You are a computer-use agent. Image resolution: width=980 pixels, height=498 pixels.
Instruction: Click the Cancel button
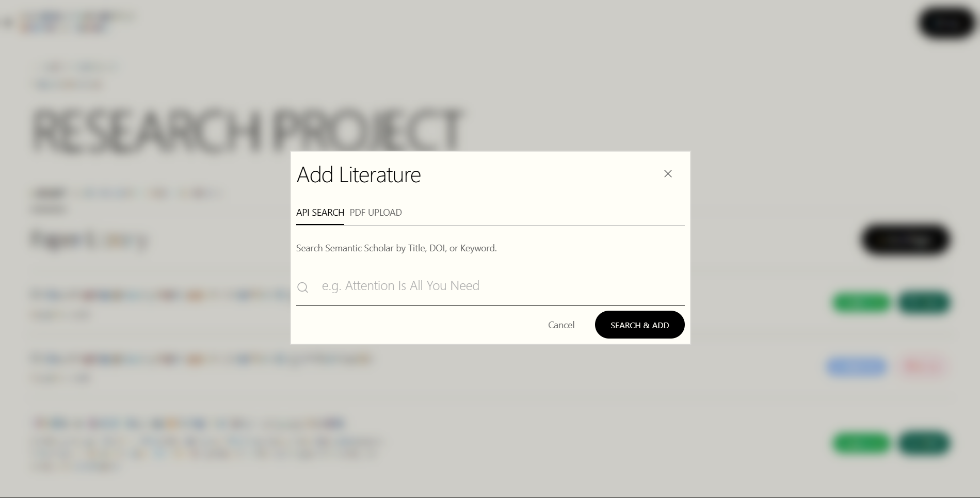561,325
